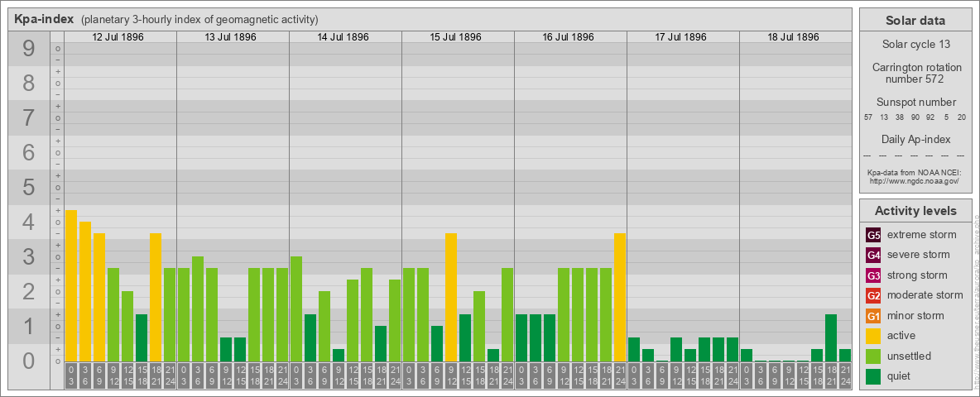Click the 'Activity levels' panel heading
The width and height of the screenshot is (980, 397).
click(x=915, y=211)
